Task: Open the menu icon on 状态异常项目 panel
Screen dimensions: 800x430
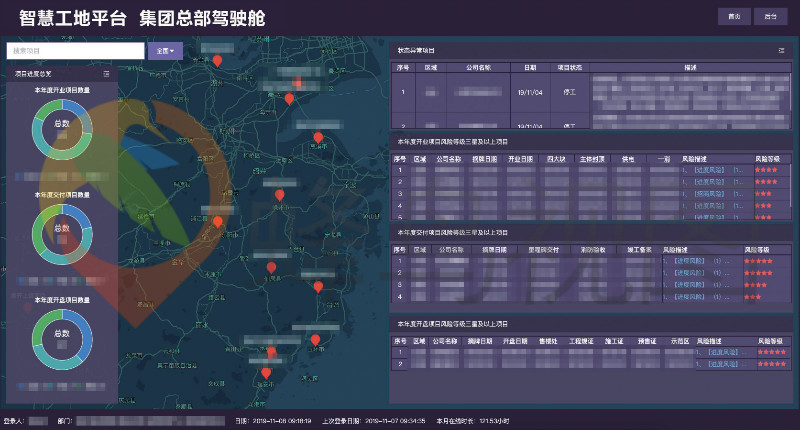Action: [781, 50]
